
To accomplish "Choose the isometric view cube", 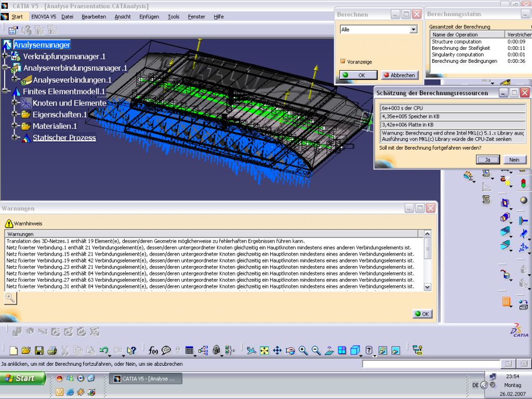I will coord(355,351).
